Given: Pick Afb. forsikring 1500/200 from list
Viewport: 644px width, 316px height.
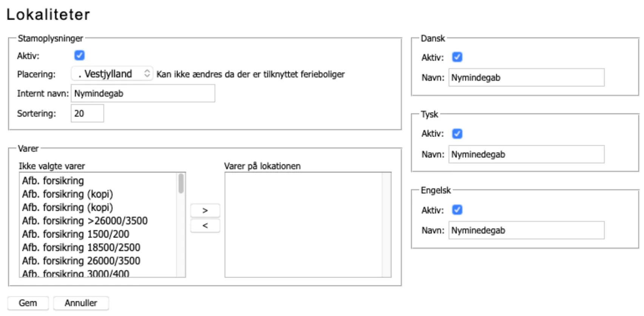Looking at the screenshot, I should 76,234.
